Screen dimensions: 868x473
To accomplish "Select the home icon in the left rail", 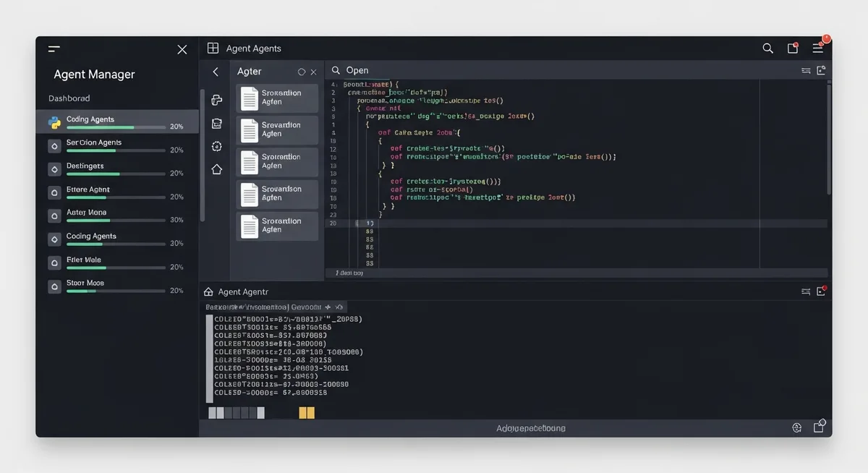I will [216, 169].
